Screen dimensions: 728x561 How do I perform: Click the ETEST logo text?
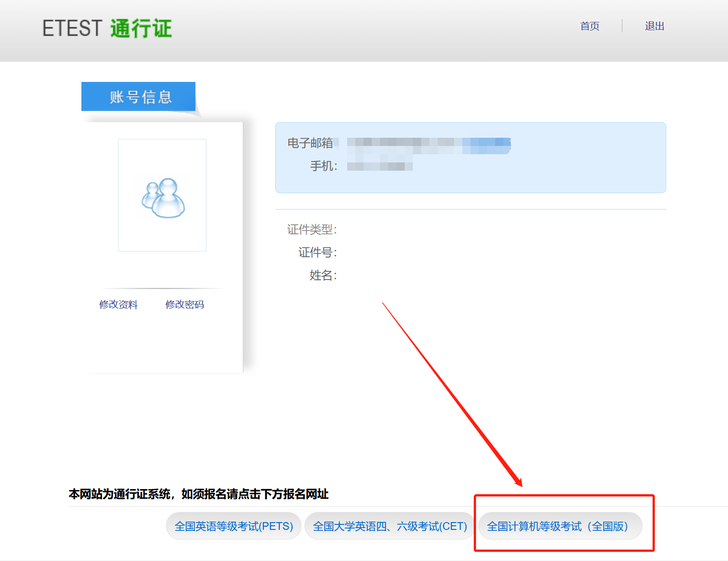coord(72,28)
